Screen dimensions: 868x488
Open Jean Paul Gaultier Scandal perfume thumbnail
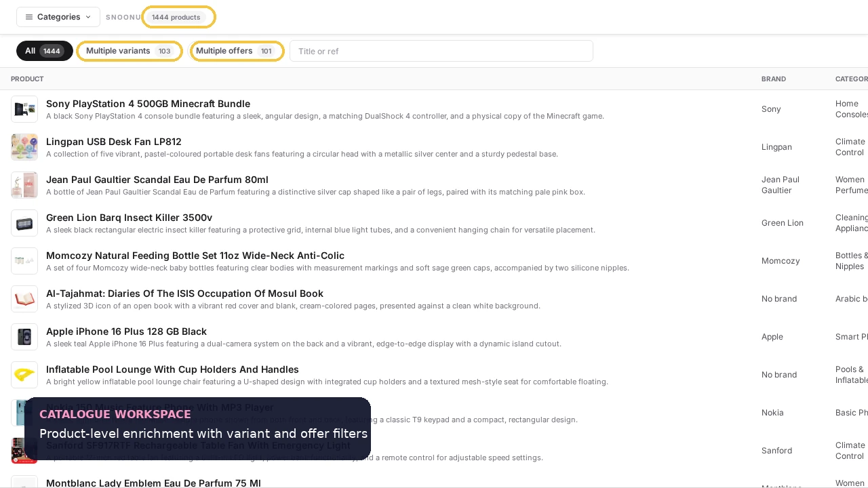tap(24, 185)
